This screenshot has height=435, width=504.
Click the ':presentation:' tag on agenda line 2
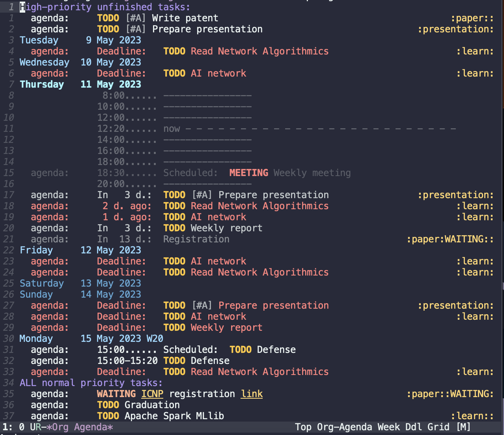[x=456, y=29]
